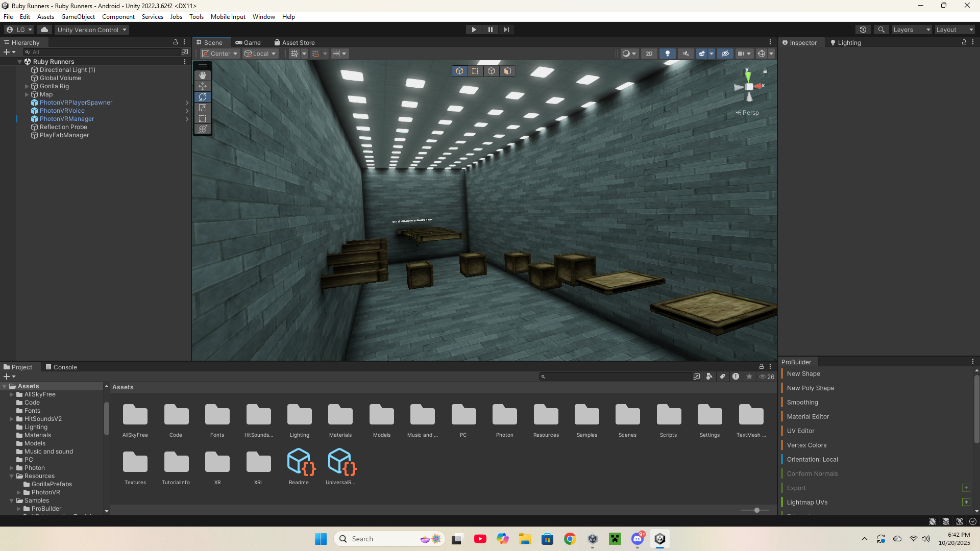980x551 pixels.
Task: Expand the Gorilla Rig hierarchy item
Action: point(27,86)
